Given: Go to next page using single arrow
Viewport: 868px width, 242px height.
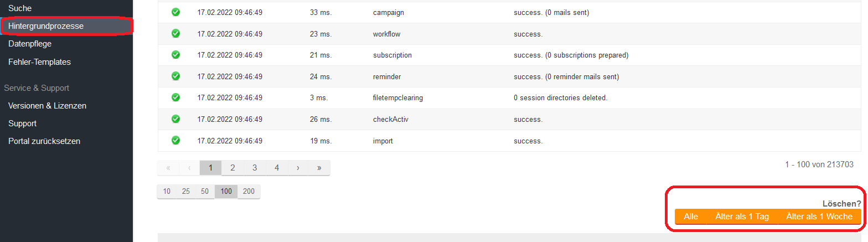Looking at the screenshot, I should (x=298, y=168).
